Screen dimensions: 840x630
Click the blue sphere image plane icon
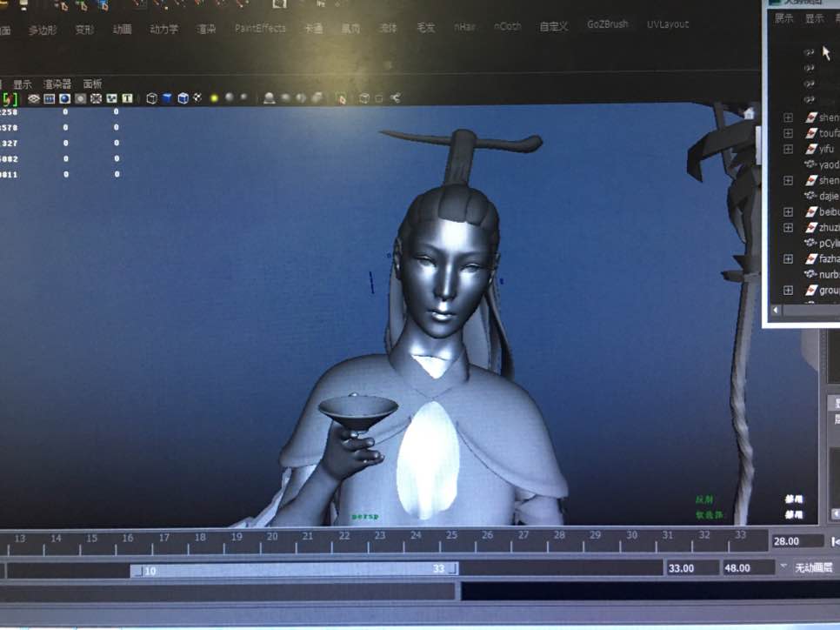coord(65,98)
